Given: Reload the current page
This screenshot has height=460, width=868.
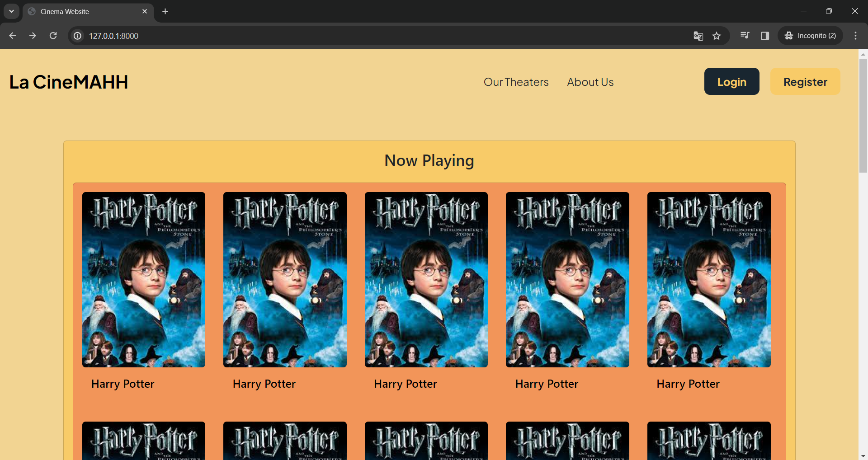Looking at the screenshot, I should tap(53, 36).
